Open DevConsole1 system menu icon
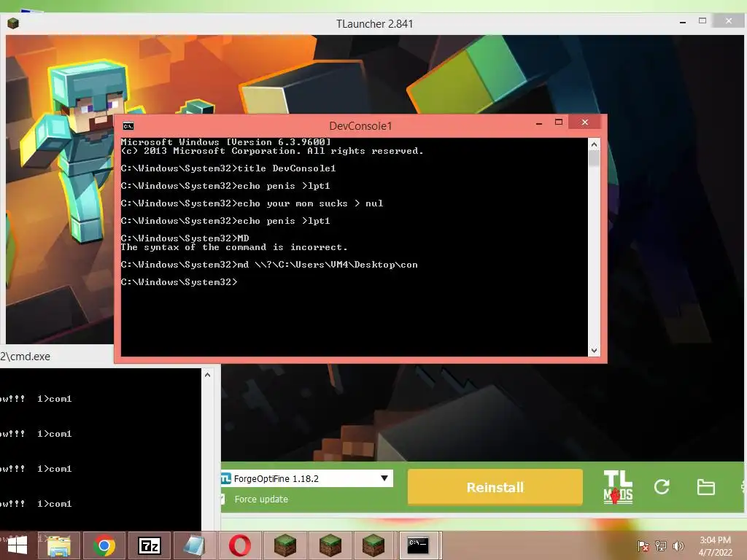The height and width of the screenshot is (560, 747). point(128,126)
